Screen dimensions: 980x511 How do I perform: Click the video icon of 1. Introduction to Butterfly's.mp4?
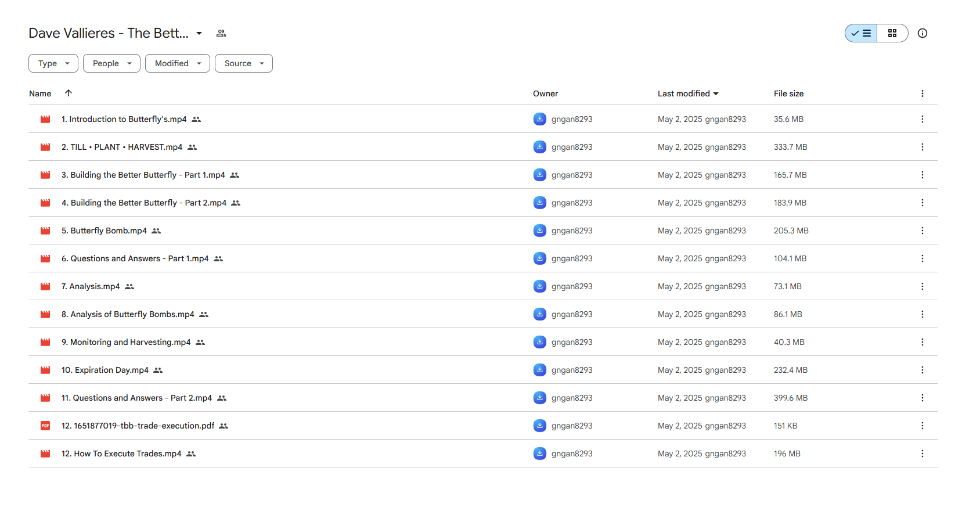coord(45,119)
